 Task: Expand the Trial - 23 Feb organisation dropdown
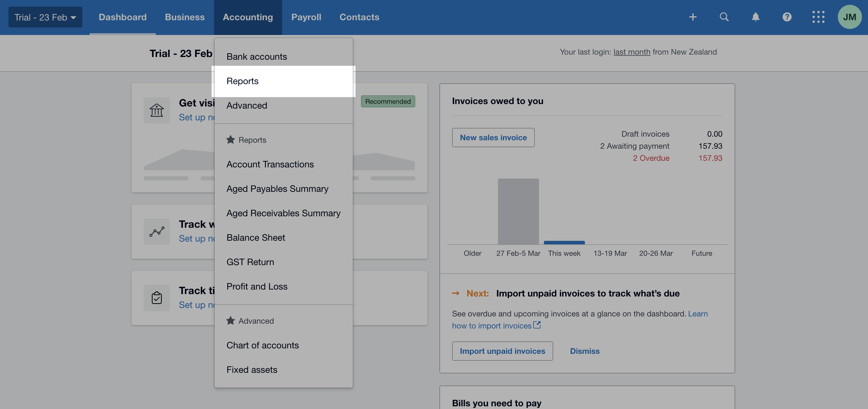tap(45, 17)
